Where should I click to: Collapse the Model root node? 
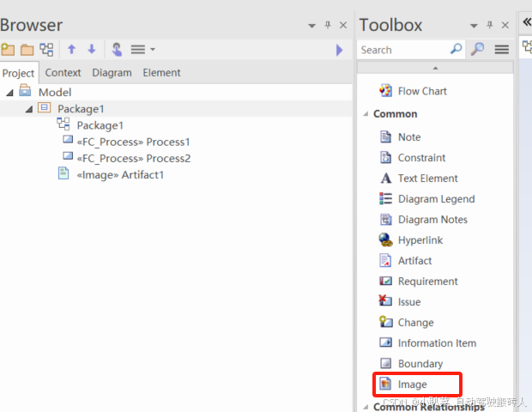(9, 93)
